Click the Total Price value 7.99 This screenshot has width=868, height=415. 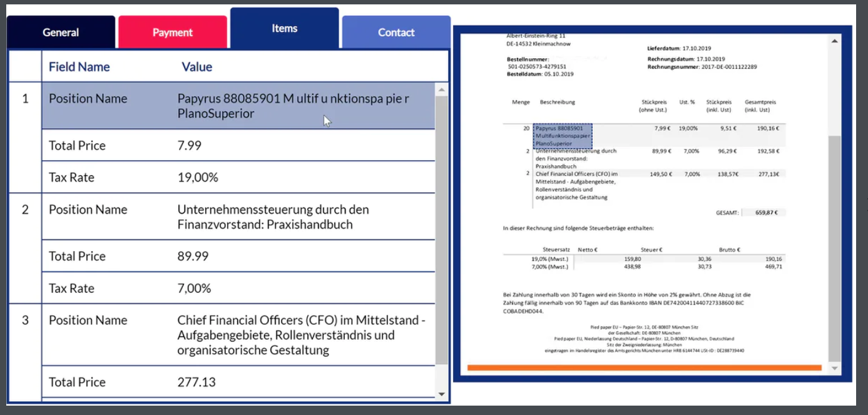(190, 145)
